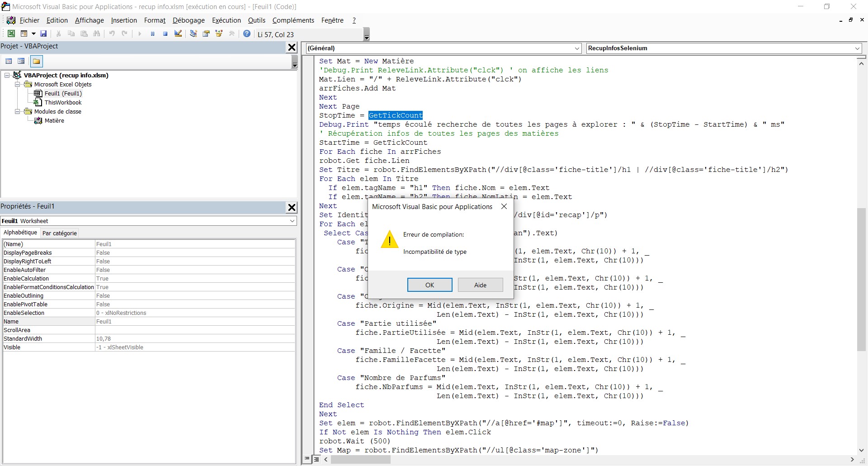Click the EnableSelection property row
Image resolution: width=868 pixels, height=466 pixels.
click(149, 313)
